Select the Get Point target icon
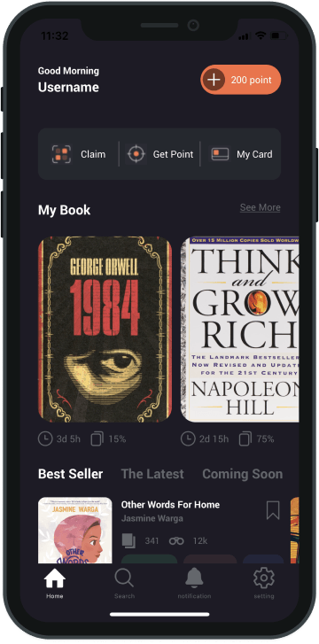This screenshot has height=644, width=319. tap(136, 154)
